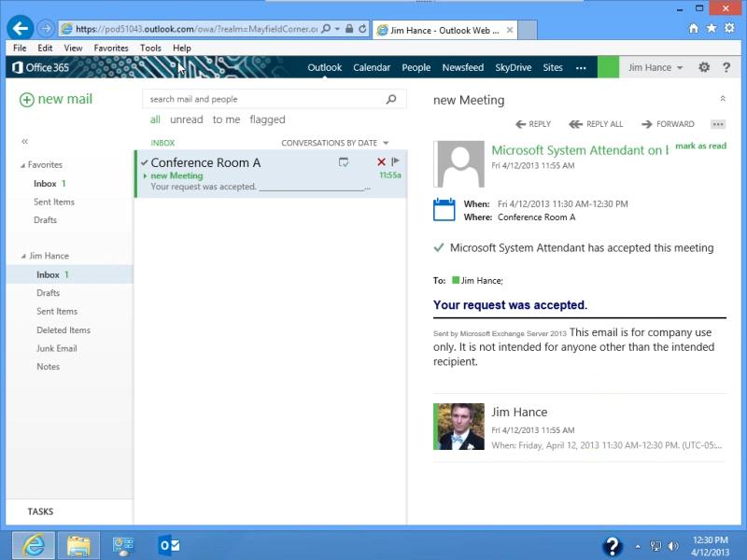Click Jim Hance profile photo thumbnail
747x560 pixels.
458,427
